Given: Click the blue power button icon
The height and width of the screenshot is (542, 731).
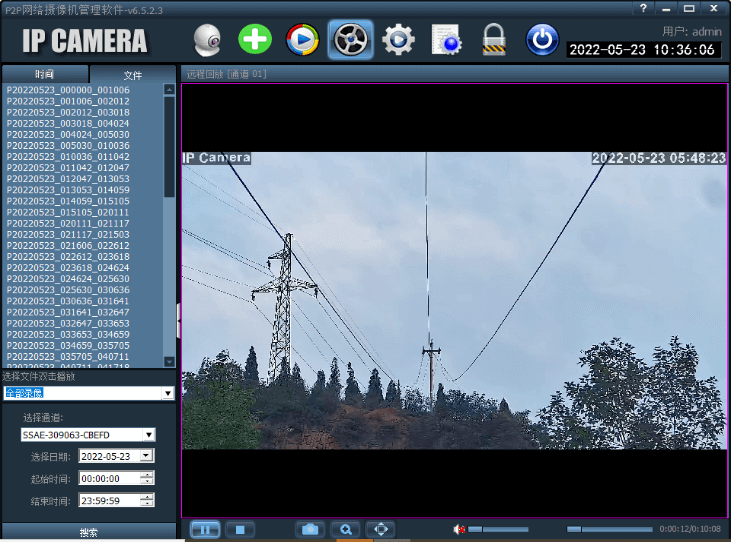Looking at the screenshot, I should point(541,40).
